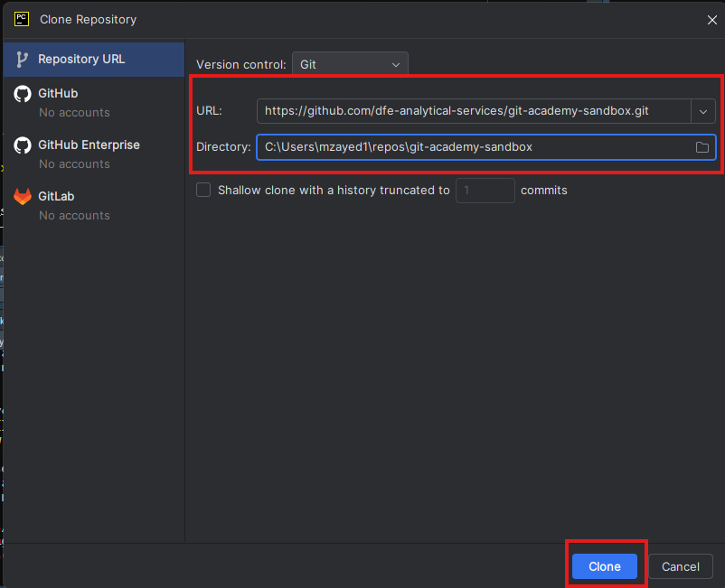
Task: Open the GitHub Enterprise section
Action: [x=94, y=154]
